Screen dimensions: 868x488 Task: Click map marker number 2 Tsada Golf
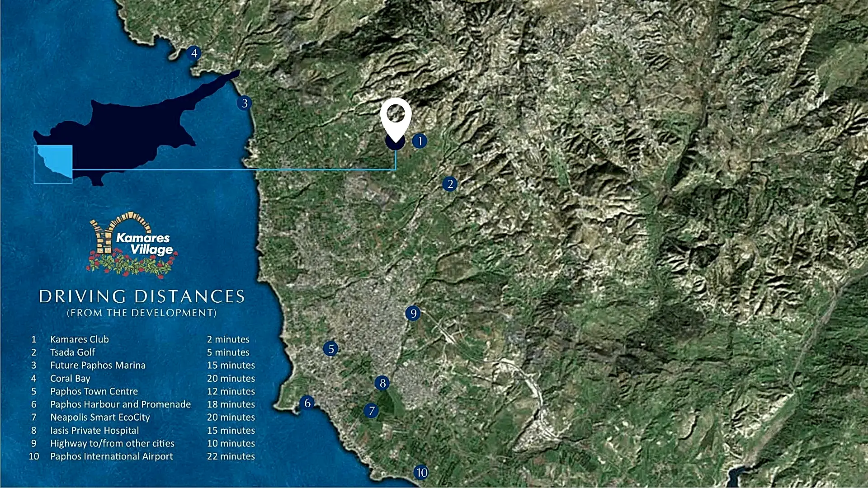[x=450, y=184]
